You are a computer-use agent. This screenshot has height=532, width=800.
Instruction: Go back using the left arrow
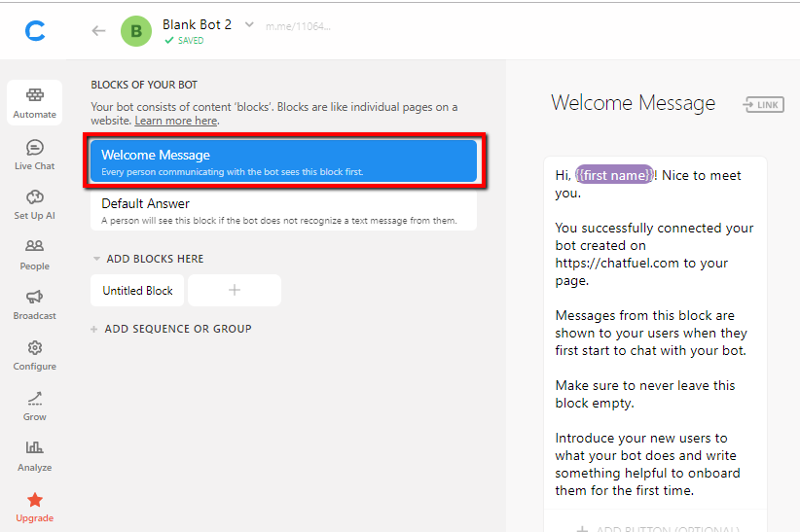(x=98, y=31)
